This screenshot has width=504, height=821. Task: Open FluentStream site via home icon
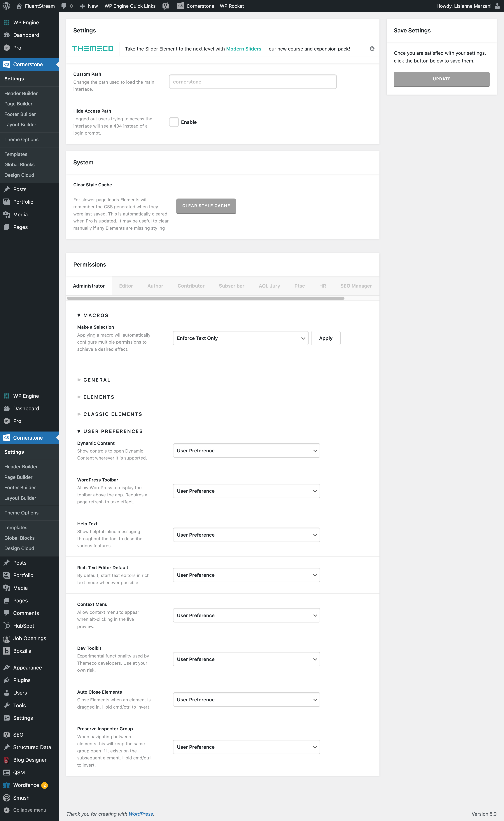click(19, 6)
